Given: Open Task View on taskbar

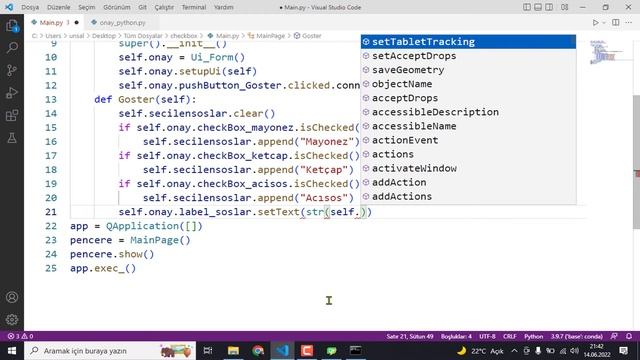Looking at the screenshot, I should (x=208, y=351).
